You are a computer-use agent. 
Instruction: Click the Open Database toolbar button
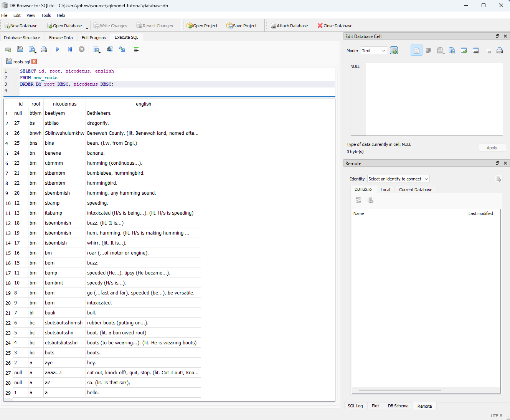64,26
